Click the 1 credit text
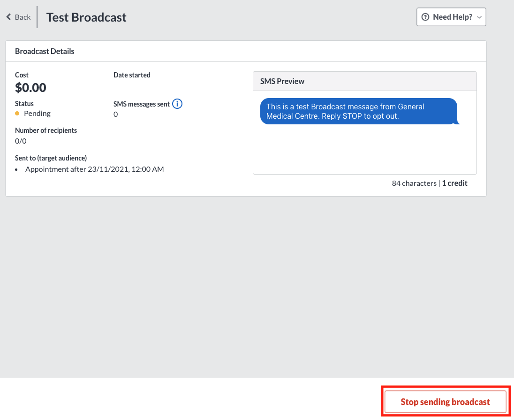Viewport: 514px width, 420px height. [454, 183]
